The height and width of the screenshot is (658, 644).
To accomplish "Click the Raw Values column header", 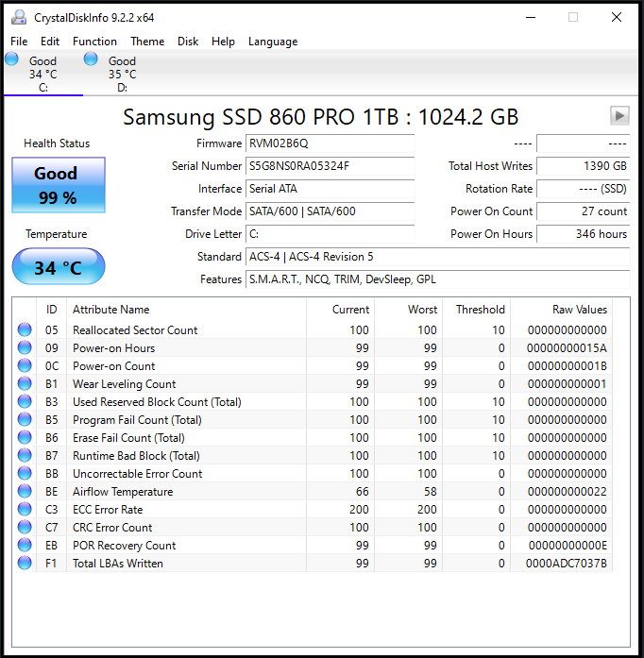I will pyautogui.click(x=562, y=310).
